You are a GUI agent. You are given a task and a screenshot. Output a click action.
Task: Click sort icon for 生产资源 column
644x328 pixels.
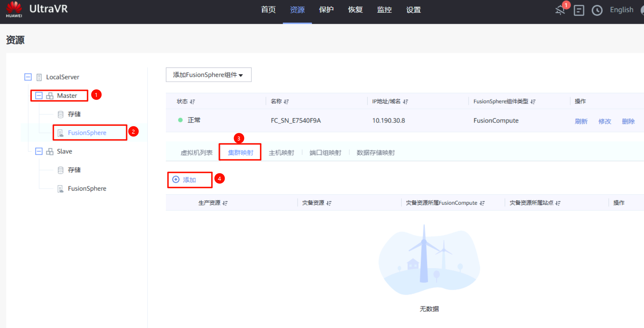[x=225, y=203]
